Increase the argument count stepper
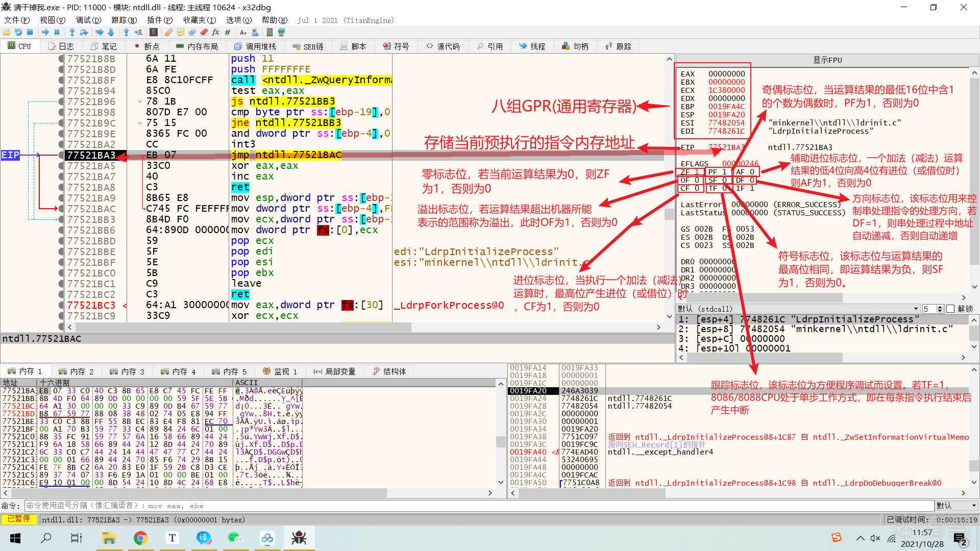 pos(940,307)
